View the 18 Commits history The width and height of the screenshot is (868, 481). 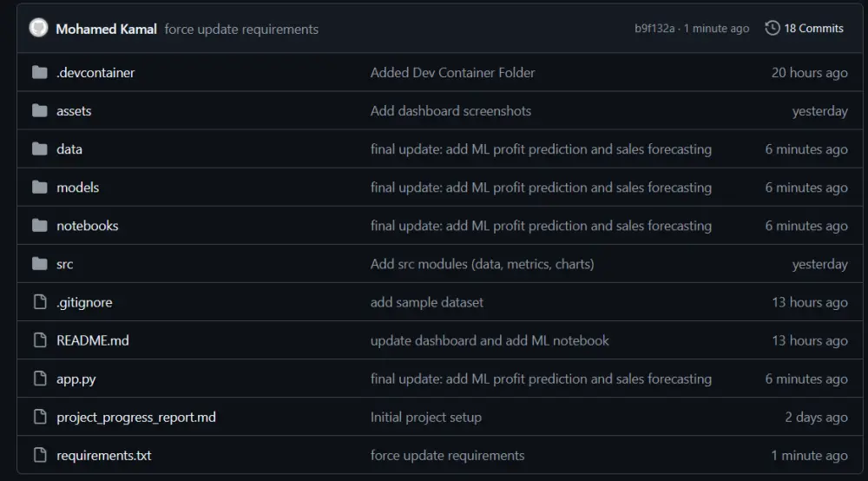click(x=813, y=29)
